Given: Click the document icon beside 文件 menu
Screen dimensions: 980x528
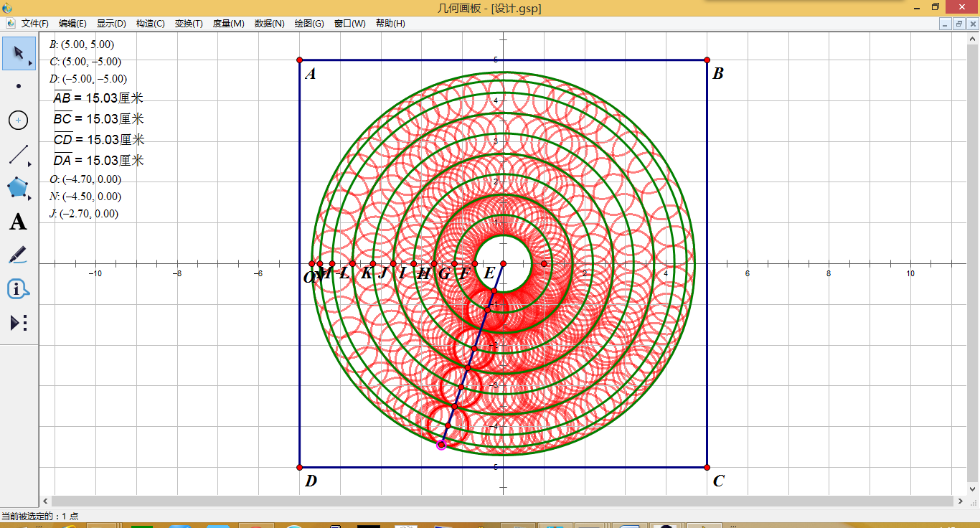Looking at the screenshot, I should 11,23.
